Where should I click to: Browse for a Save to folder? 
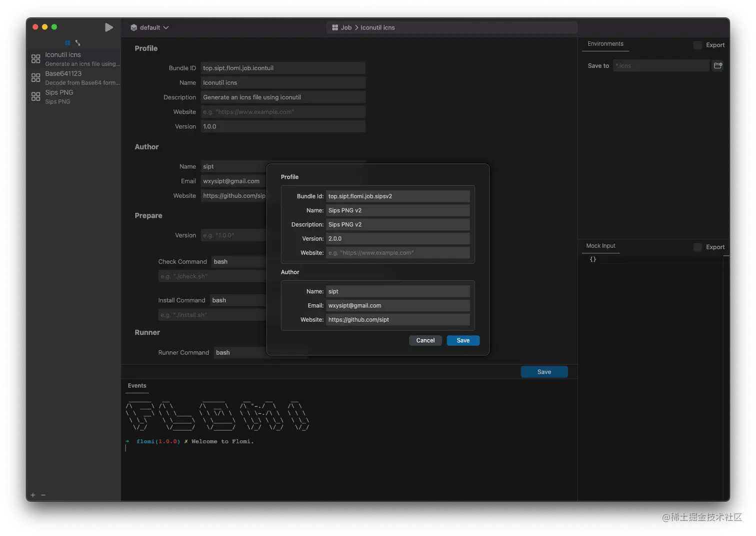tap(718, 65)
